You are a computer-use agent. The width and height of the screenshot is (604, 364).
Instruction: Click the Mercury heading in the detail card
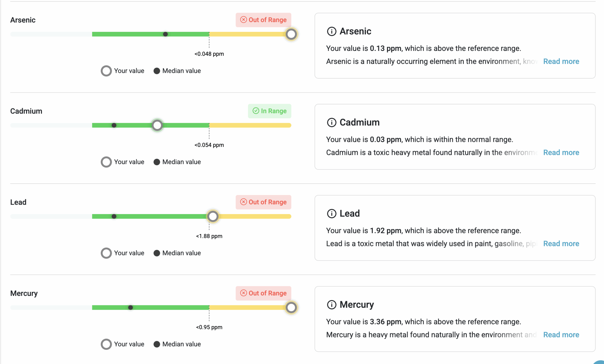[357, 305]
